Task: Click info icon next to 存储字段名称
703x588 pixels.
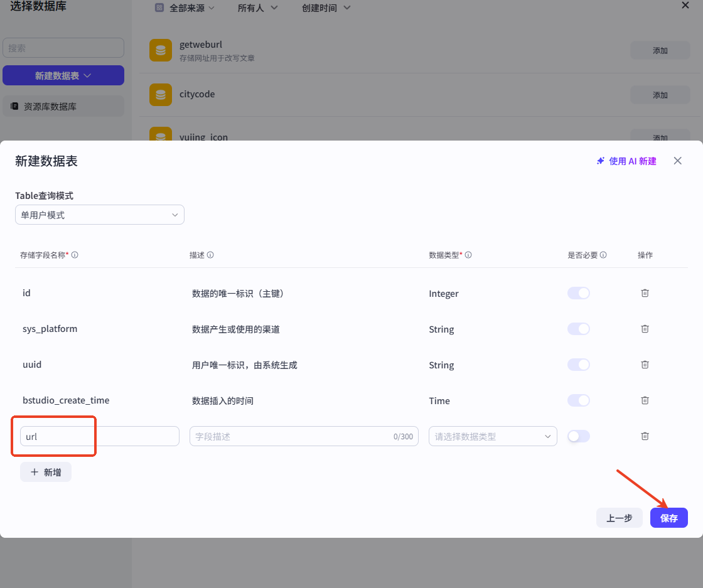Action: click(75, 255)
